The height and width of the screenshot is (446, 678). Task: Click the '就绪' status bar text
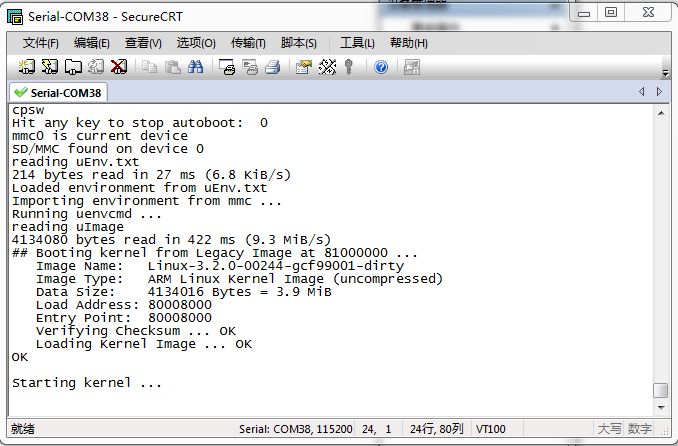[22, 429]
